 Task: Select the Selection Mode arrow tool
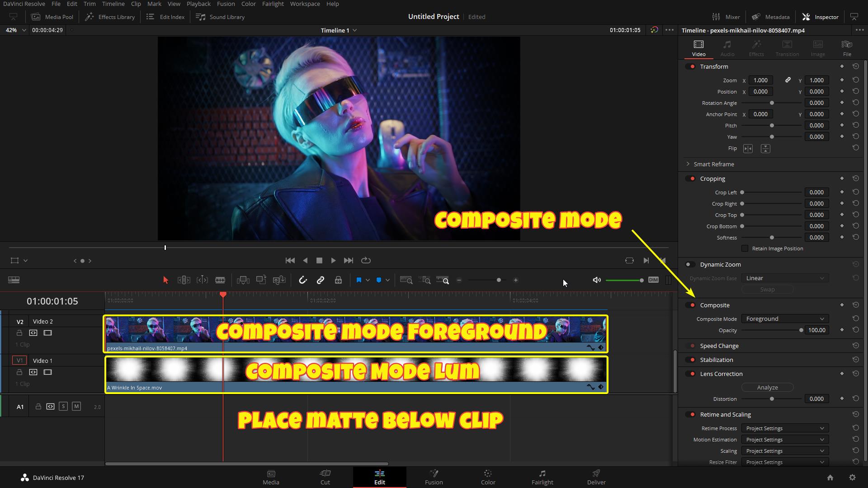pos(165,280)
